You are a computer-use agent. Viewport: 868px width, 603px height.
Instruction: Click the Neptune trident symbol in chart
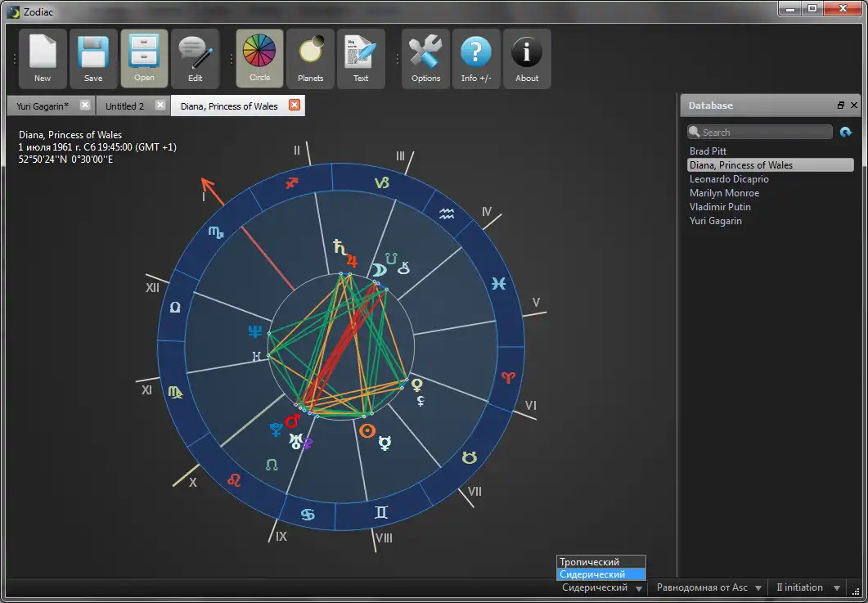tap(254, 331)
